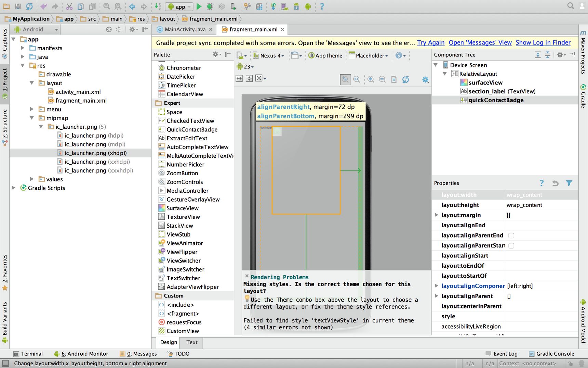Click the Try Again link
The width and height of the screenshot is (588, 368).
pyautogui.click(x=431, y=43)
